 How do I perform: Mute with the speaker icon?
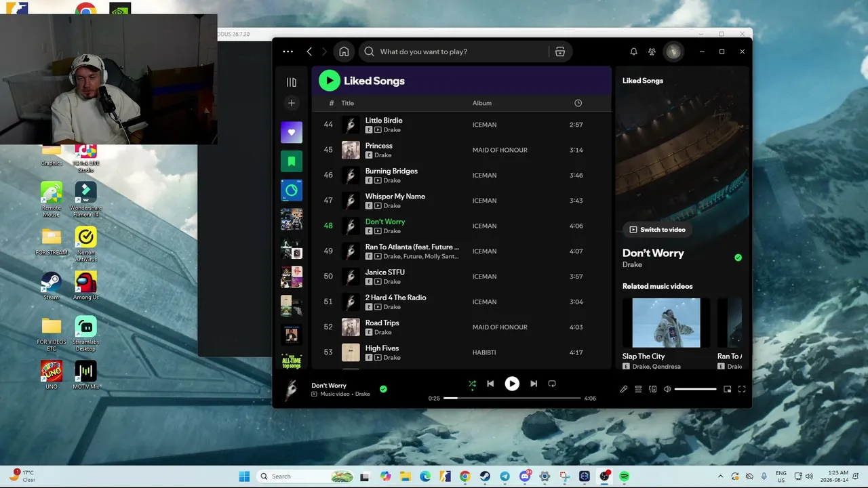pos(667,389)
